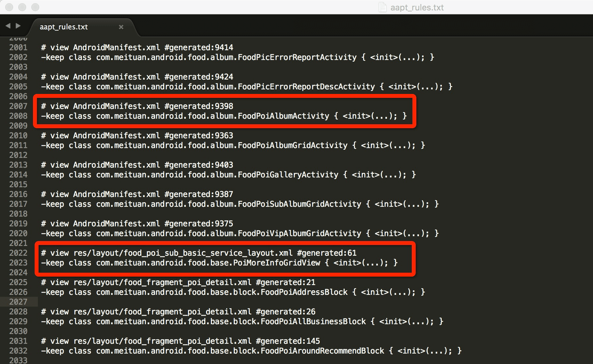Close the aapt_rules.txt tab
The width and height of the screenshot is (593, 364).
coord(121,27)
